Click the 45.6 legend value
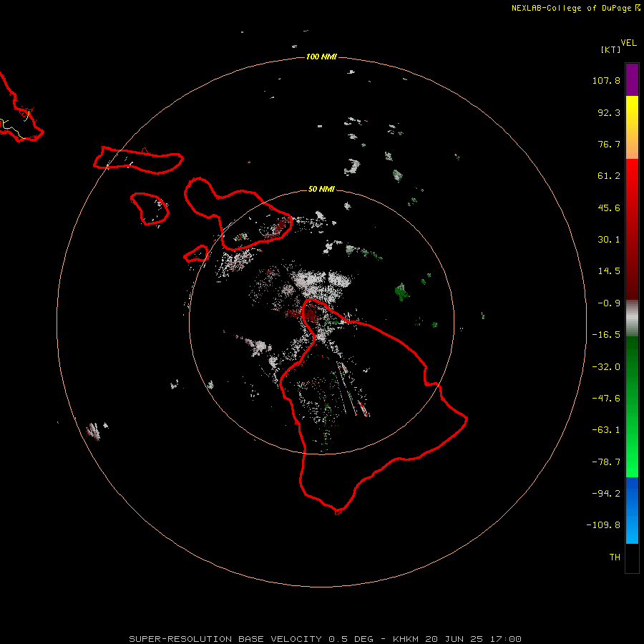The width and height of the screenshot is (644, 644). point(609,208)
